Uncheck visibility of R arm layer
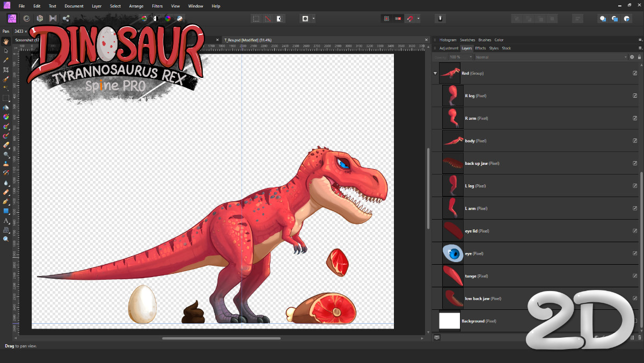The height and width of the screenshot is (363, 644). (x=635, y=118)
